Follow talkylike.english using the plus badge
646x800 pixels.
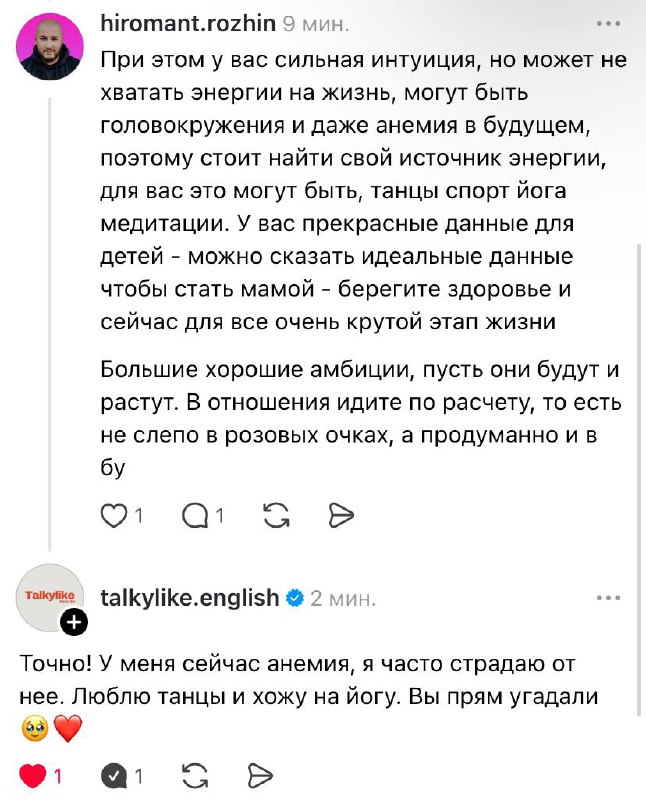(75, 625)
